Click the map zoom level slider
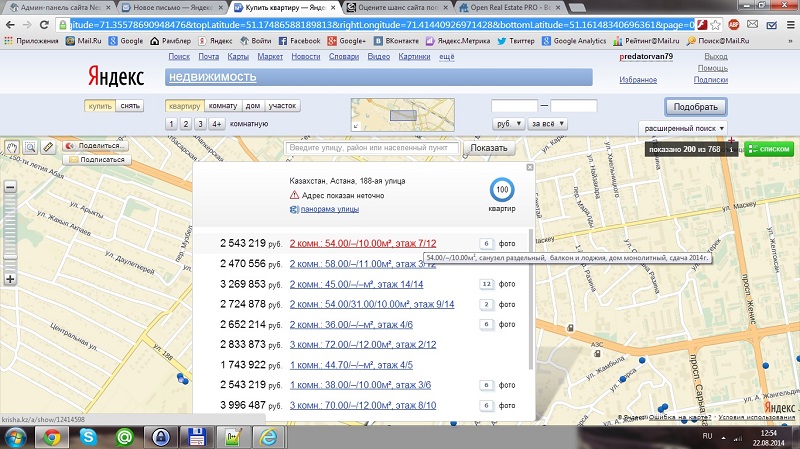 [x=10, y=233]
